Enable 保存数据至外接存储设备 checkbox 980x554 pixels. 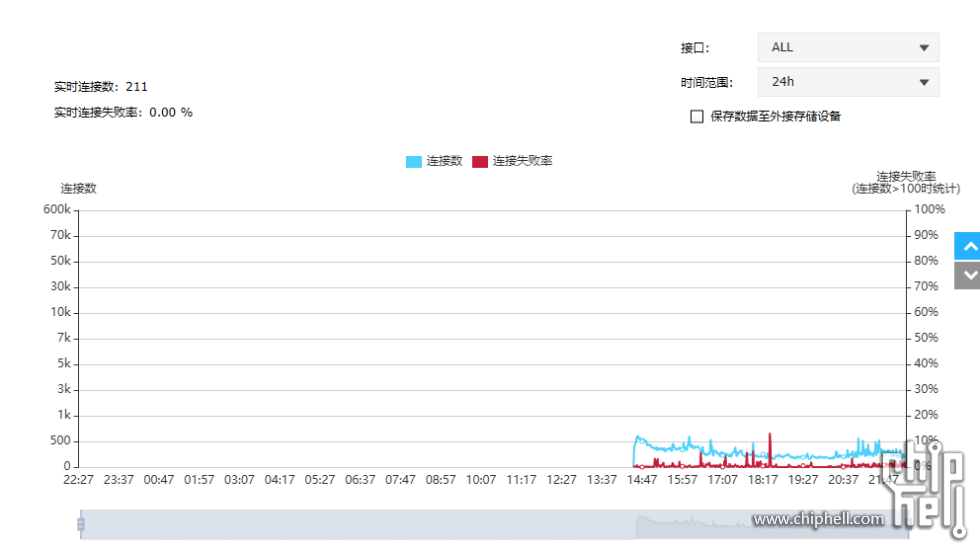coord(697,116)
